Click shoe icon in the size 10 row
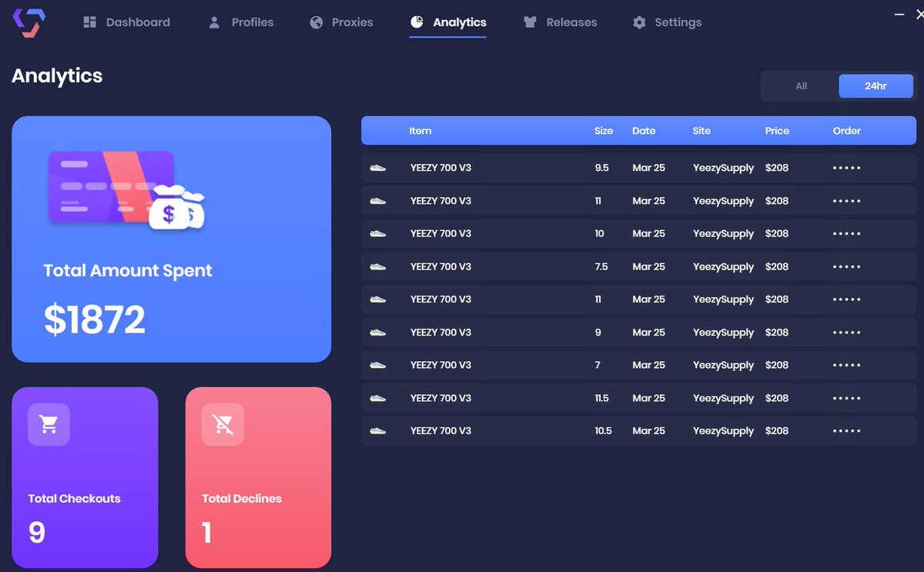924x572 pixels. [377, 233]
